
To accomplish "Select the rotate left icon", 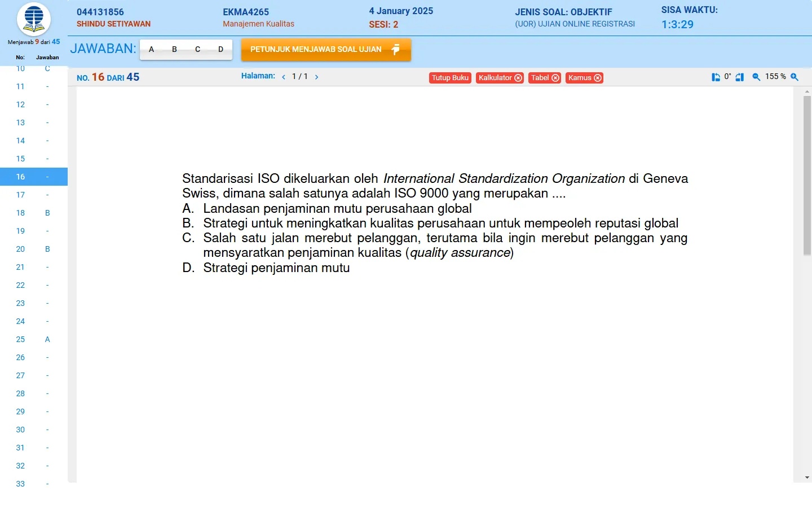I will 716,76.
